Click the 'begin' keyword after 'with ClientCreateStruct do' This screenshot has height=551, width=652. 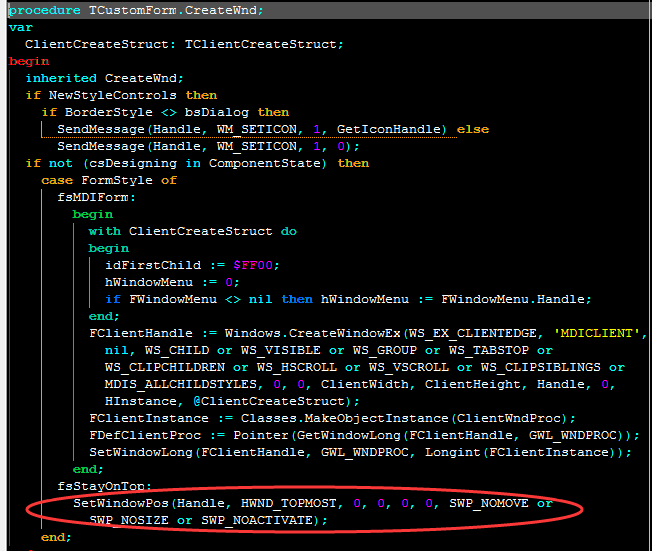(x=109, y=248)
